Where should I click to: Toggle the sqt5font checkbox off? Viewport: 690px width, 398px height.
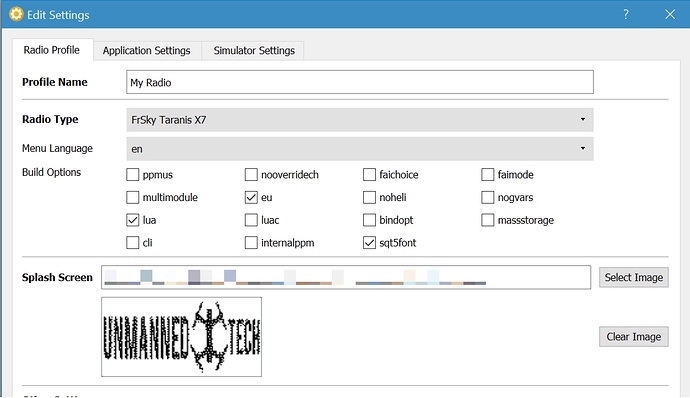click(369, 243)
